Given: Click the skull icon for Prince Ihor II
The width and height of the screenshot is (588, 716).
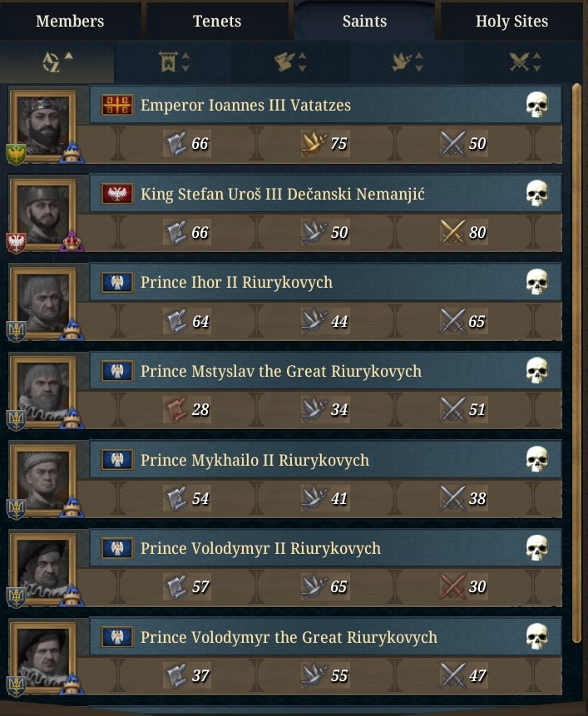Looking at the screenshot, I should (537, 282).
